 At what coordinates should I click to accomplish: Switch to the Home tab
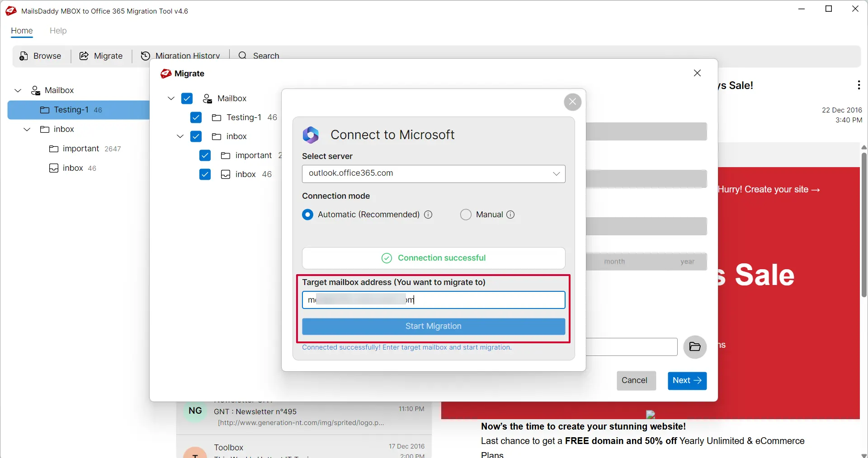pos(22,31)
